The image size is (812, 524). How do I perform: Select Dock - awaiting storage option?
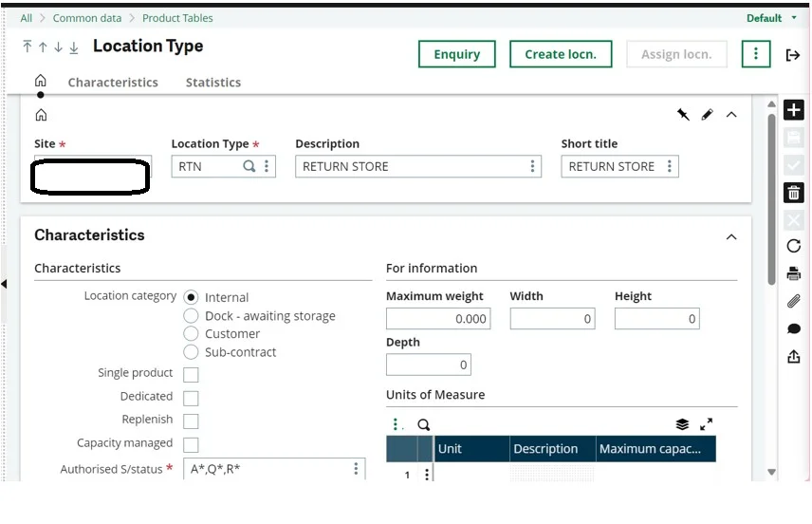click(191, 316)
